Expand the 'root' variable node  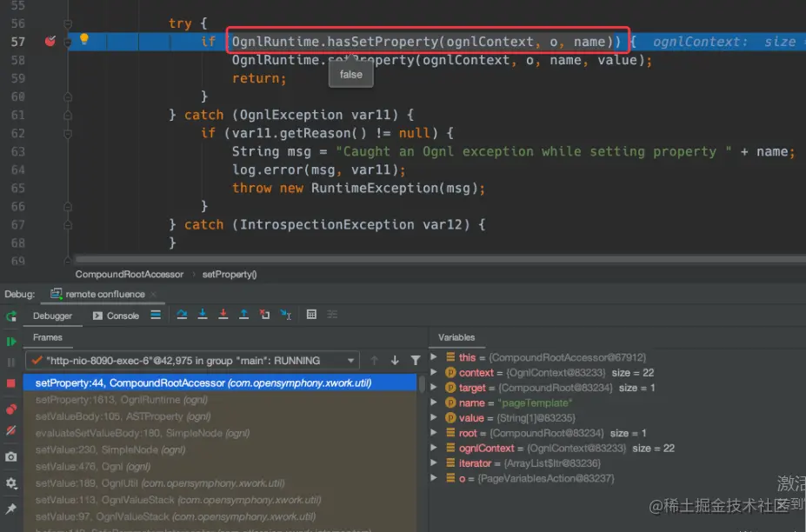[x=434, y=433]
